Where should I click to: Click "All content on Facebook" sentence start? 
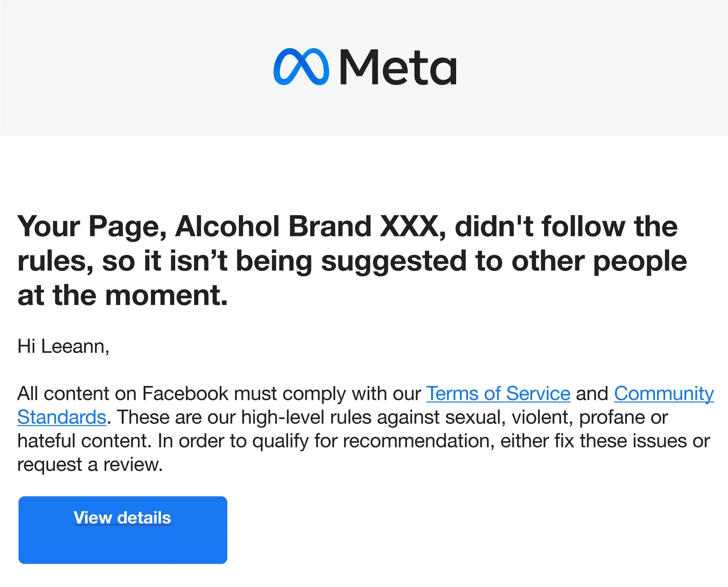click(x=122, y=393)
